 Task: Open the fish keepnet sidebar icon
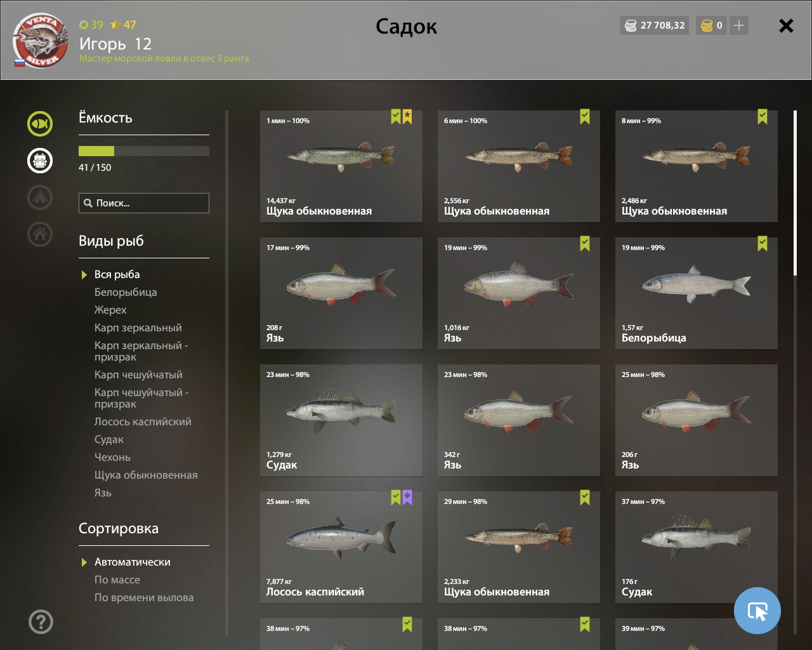click(40, 124)
